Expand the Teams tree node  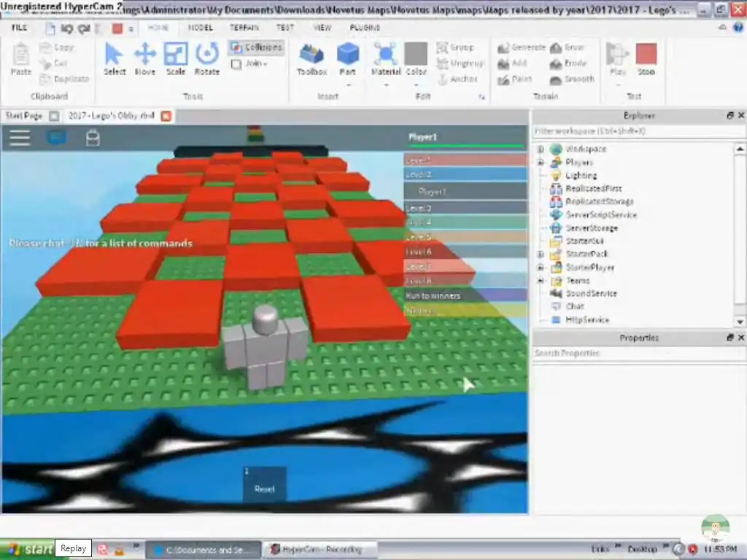pos(541,281)
